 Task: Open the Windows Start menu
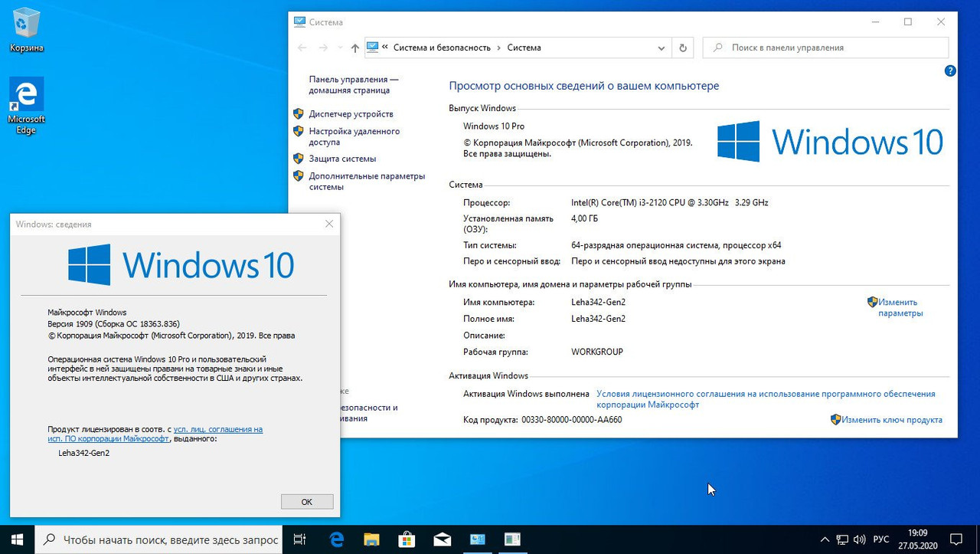point(18,539)
